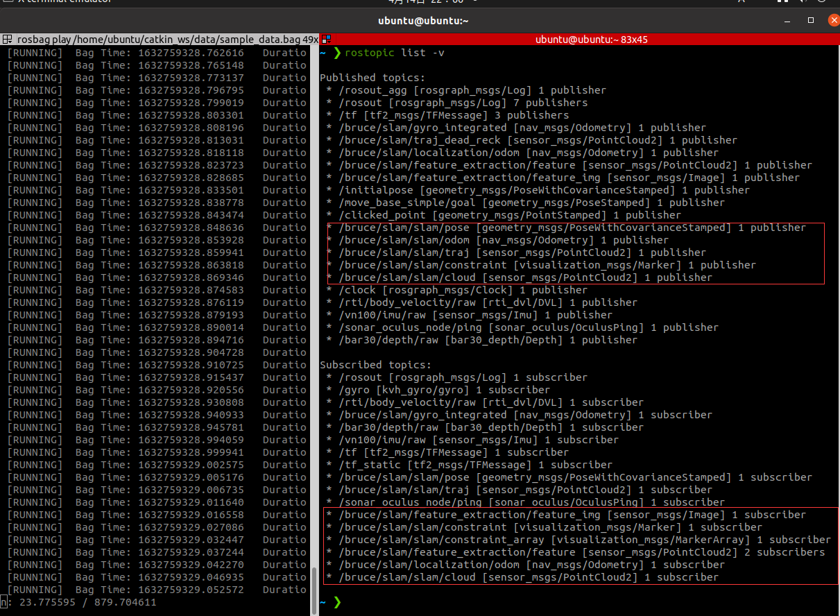Click the /rosout 1 subscriber line
Image resolution: width=840 pixels, height=616 pixels.
(x=456, y=377)
